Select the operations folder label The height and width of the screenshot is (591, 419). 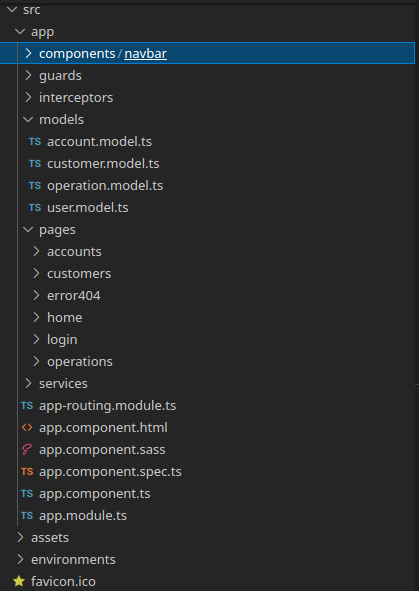pos(80,362)
